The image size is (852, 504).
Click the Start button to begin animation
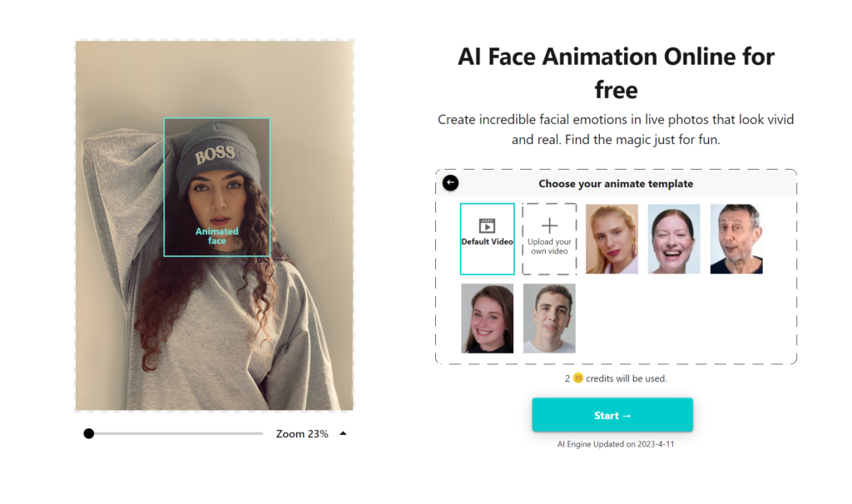[612, 414]
